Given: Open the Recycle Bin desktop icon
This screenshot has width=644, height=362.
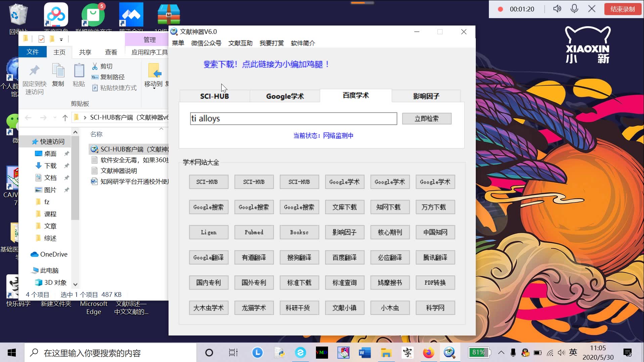Looking at the screenshot, I should tap(18, 15).
